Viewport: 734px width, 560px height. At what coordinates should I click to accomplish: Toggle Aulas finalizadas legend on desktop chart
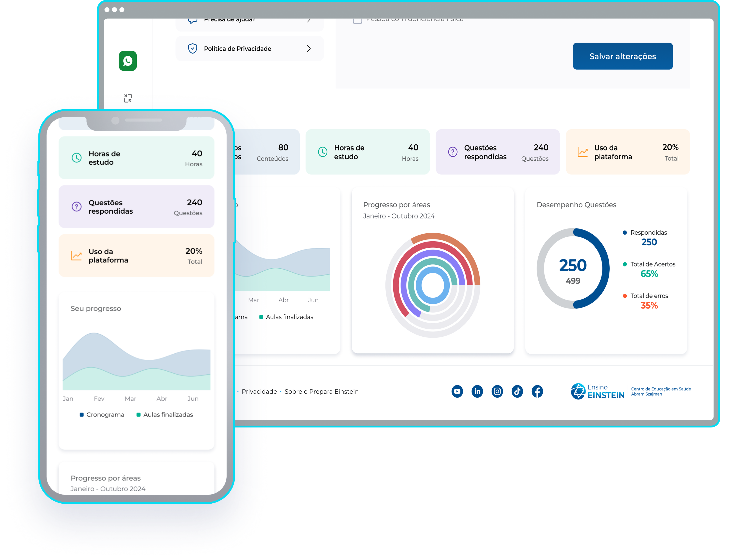point(286,317)
